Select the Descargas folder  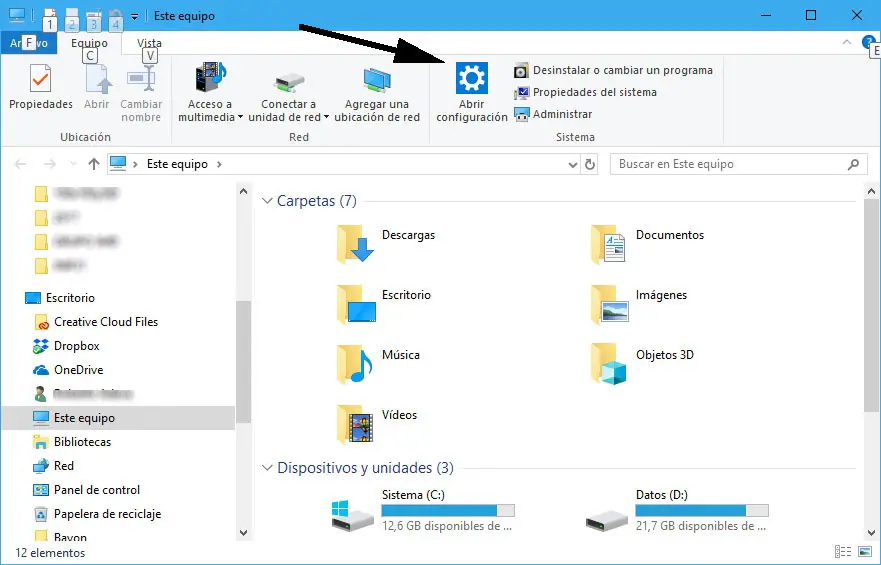point(387,243)
